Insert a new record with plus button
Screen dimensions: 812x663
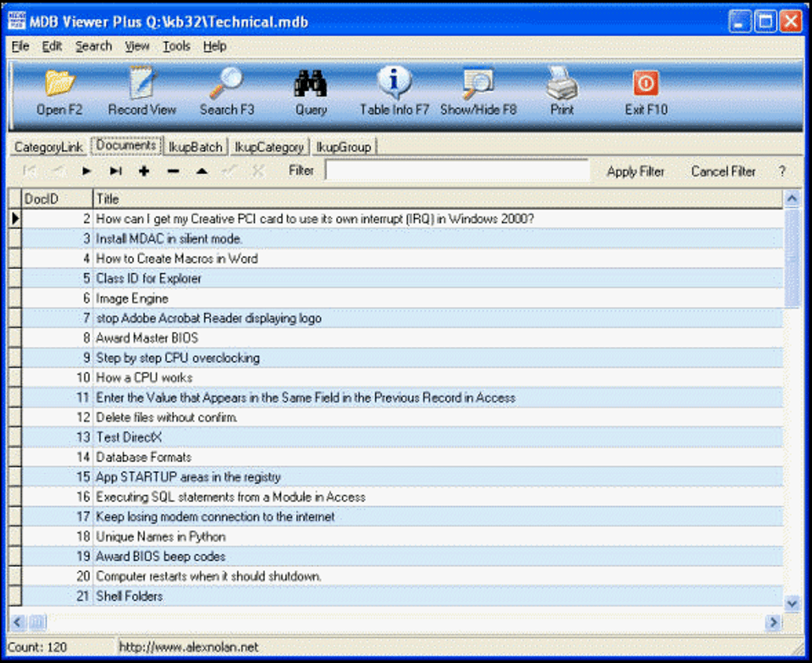[144, 171]
